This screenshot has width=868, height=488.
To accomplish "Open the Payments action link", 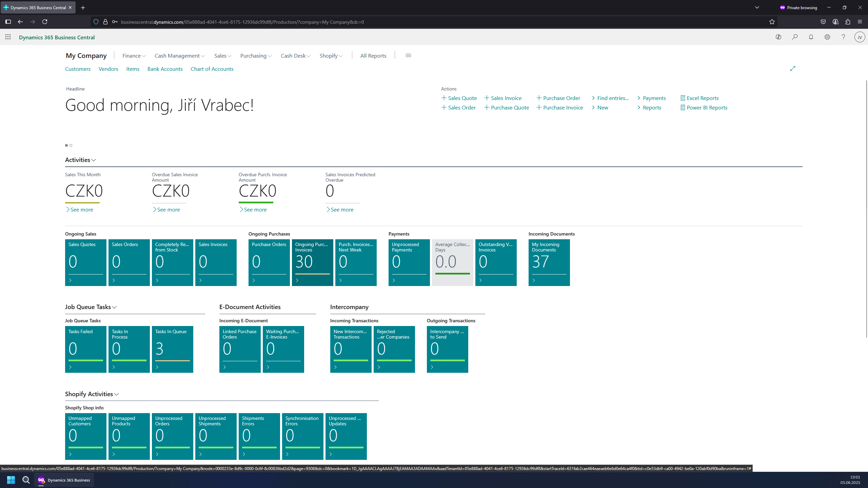I will [652, 98].
